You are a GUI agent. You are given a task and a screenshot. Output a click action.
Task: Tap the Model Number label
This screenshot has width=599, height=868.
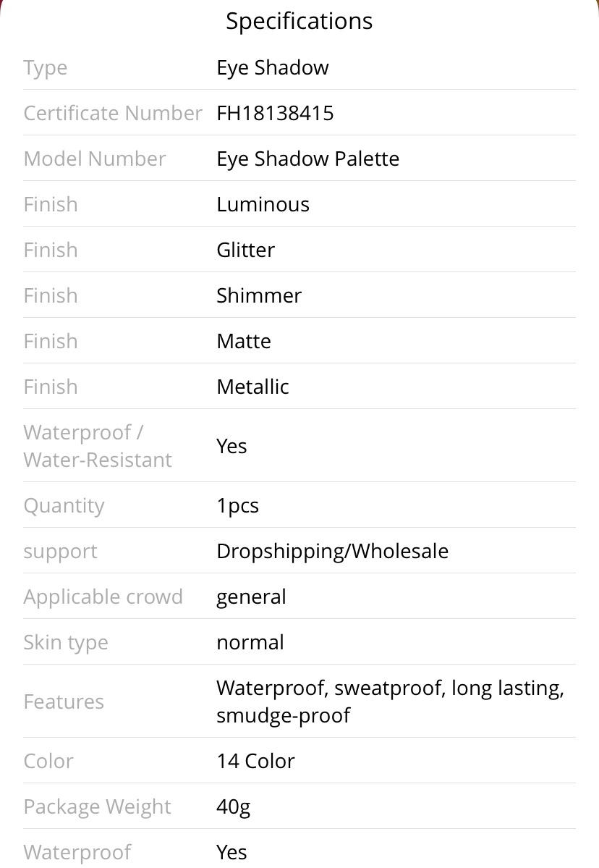click(95, 159)
